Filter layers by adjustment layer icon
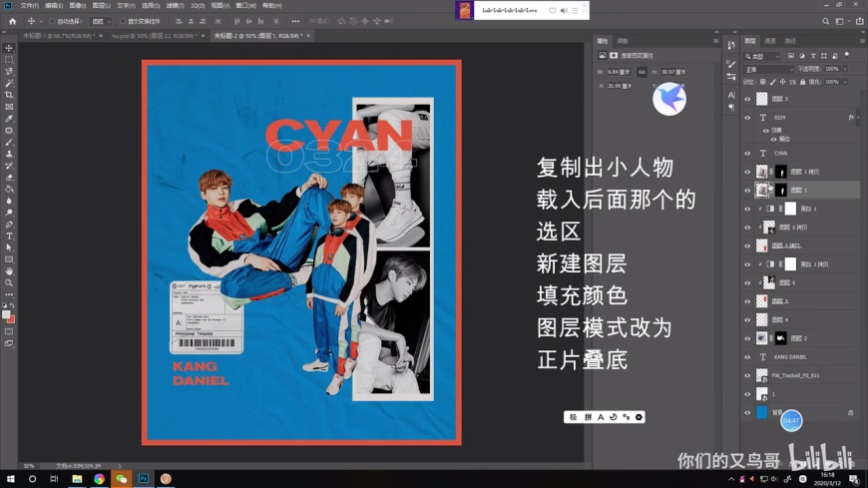 point(802,56)
